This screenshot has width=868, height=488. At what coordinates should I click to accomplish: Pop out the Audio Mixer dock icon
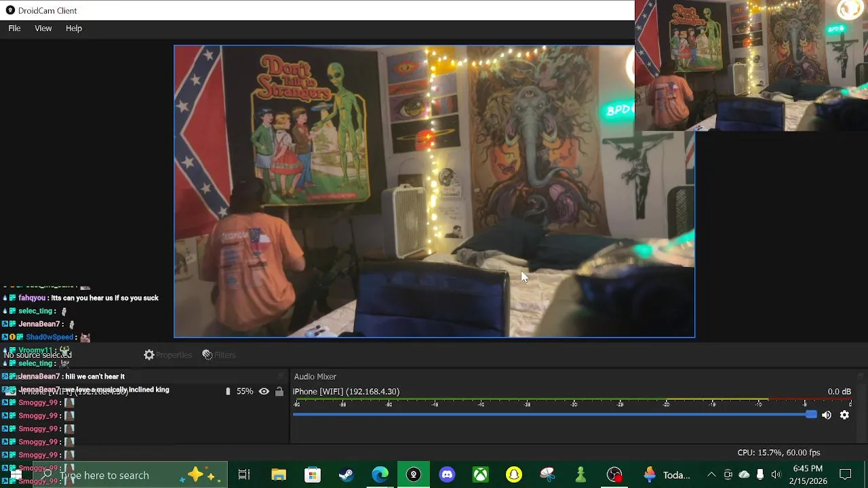point(861,376)
